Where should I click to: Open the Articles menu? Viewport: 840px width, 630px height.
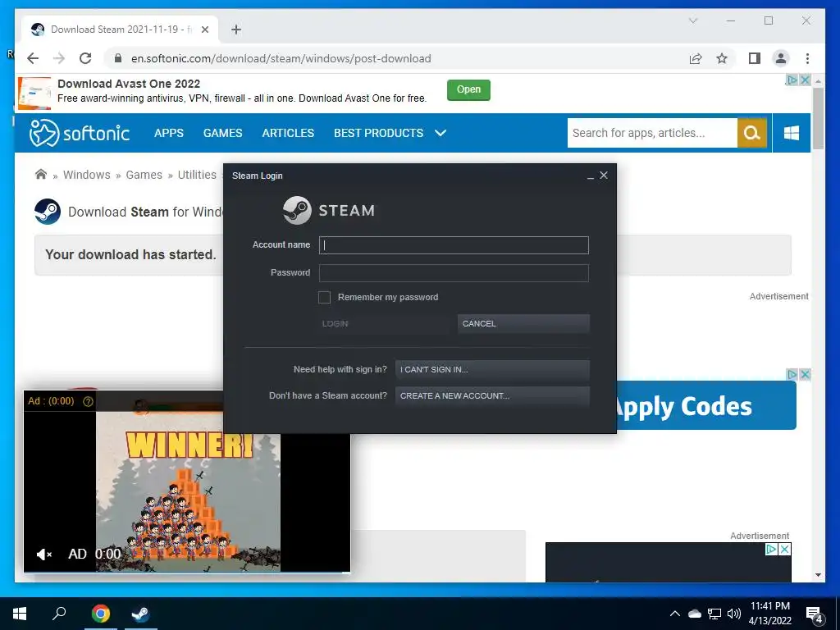288,133
